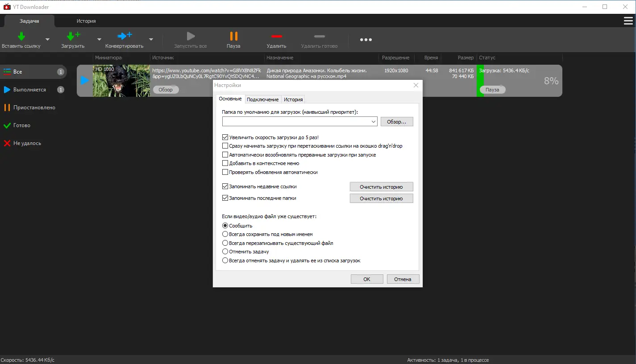Filter tasks by Приостановлено
The image size is (636, 364).
pyautogui.click(x=33, y=108)
